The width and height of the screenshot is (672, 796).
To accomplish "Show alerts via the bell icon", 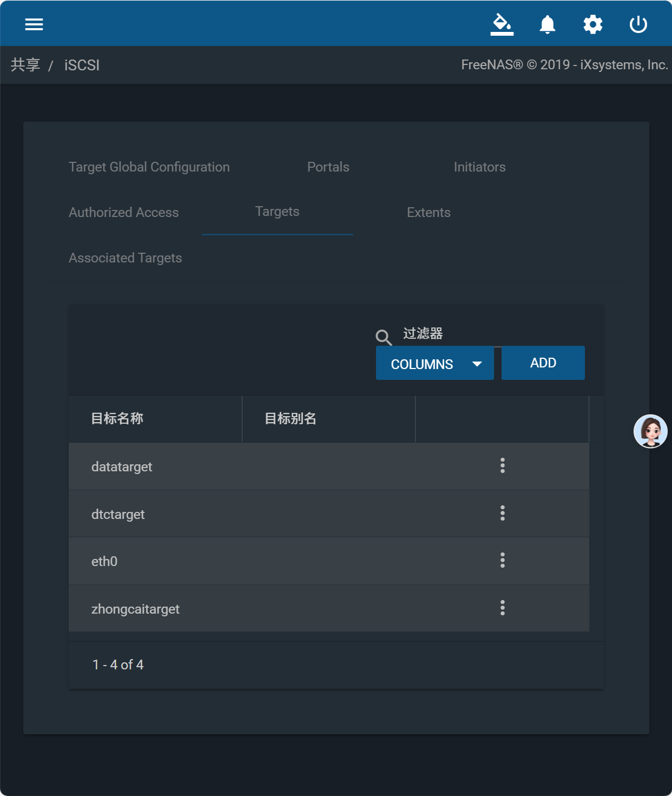I will click(548, 24).
